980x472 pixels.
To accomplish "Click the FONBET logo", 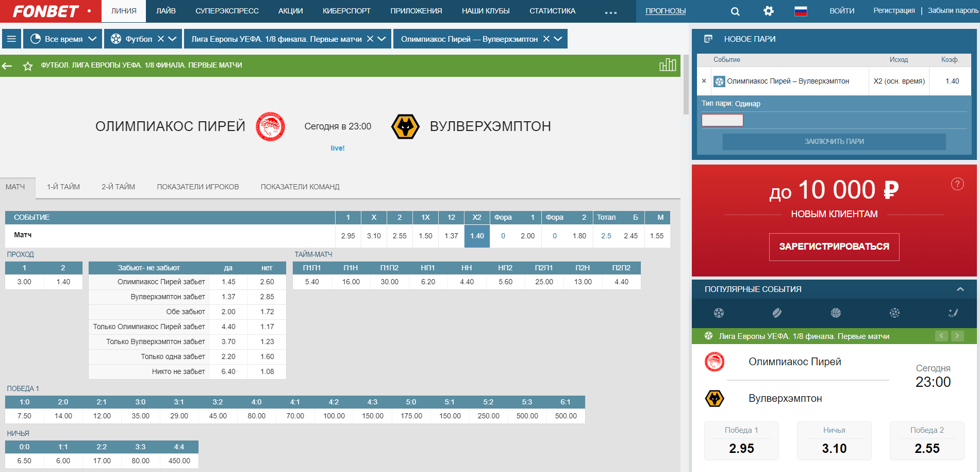I will [x=46, y=11].
